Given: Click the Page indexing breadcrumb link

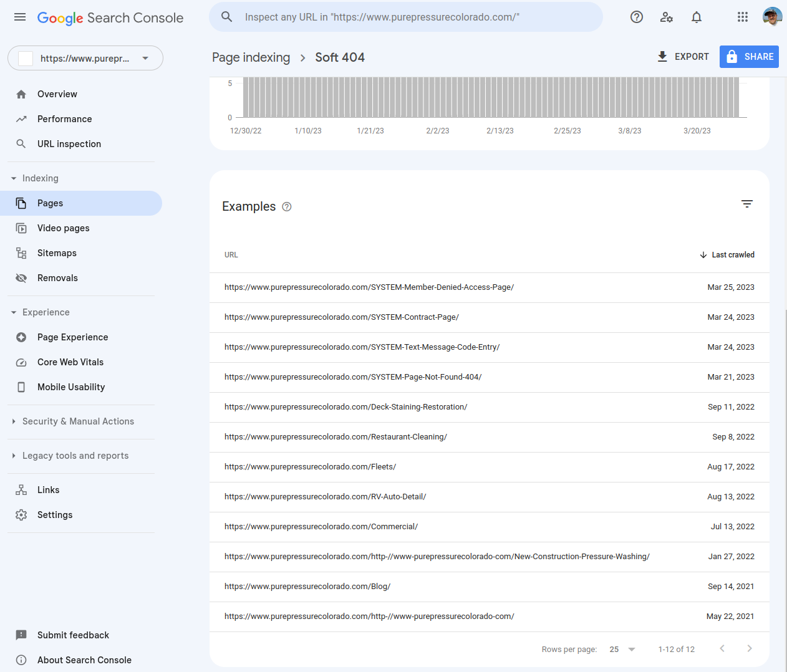Looking at the screenshot, I should coord(251,57).
